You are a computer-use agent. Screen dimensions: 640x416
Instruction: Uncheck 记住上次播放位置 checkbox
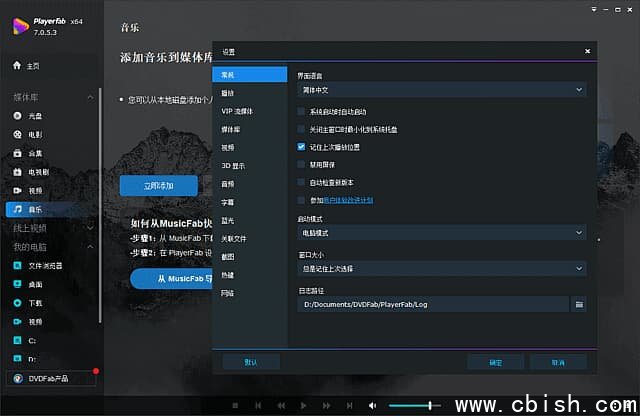pyautogui.click(x=301, y=147)
